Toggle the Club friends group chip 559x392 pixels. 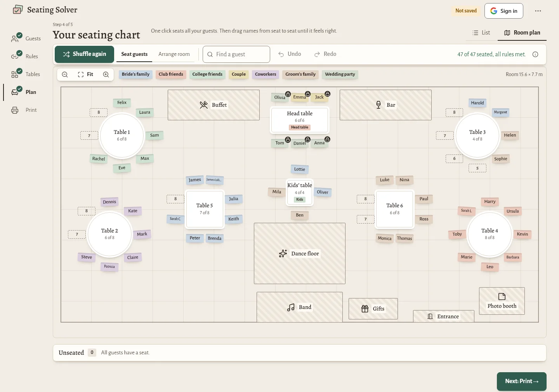(x=171, y=74)
